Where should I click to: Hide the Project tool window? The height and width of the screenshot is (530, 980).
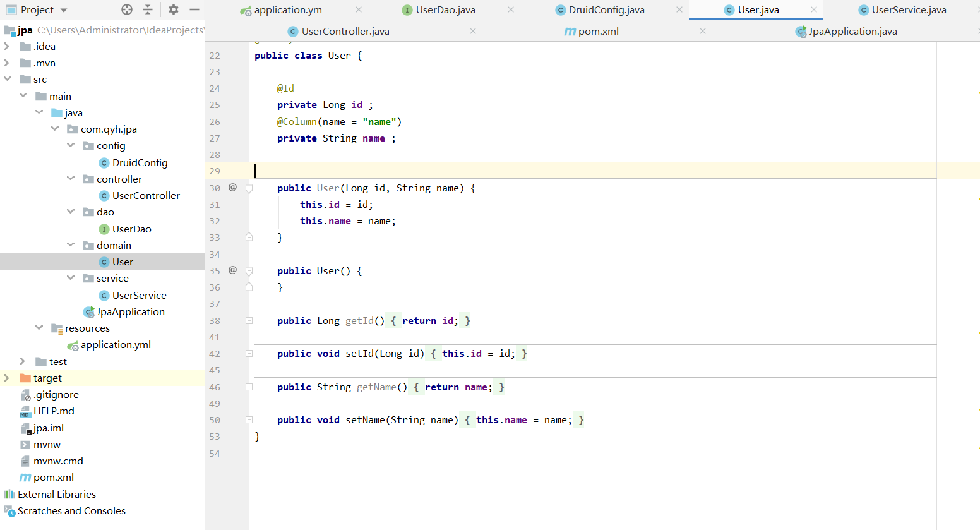coord(194,9)
